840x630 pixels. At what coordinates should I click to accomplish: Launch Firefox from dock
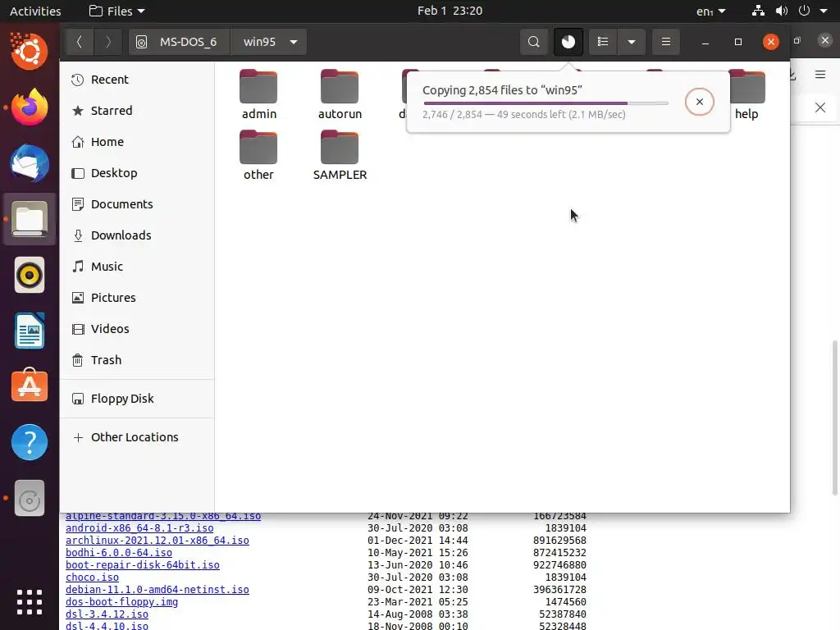tap(30, 107)
